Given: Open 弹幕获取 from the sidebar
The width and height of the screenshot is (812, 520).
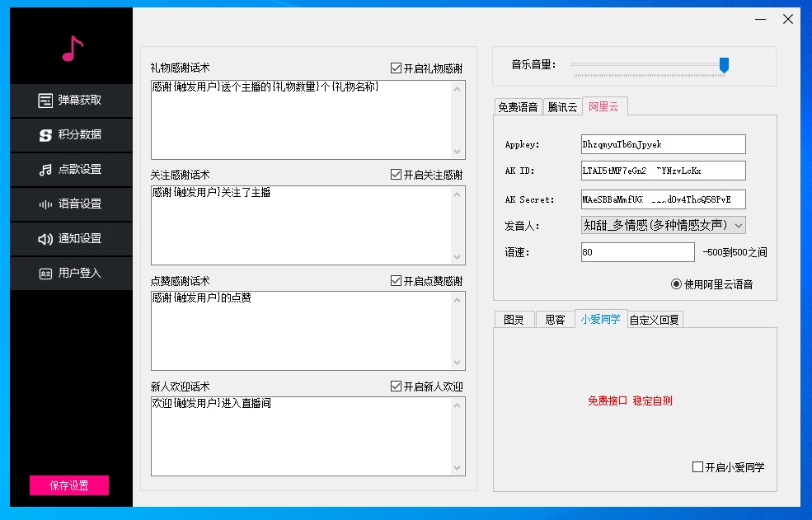Looking at the screenshot, I should pos(71,101).
